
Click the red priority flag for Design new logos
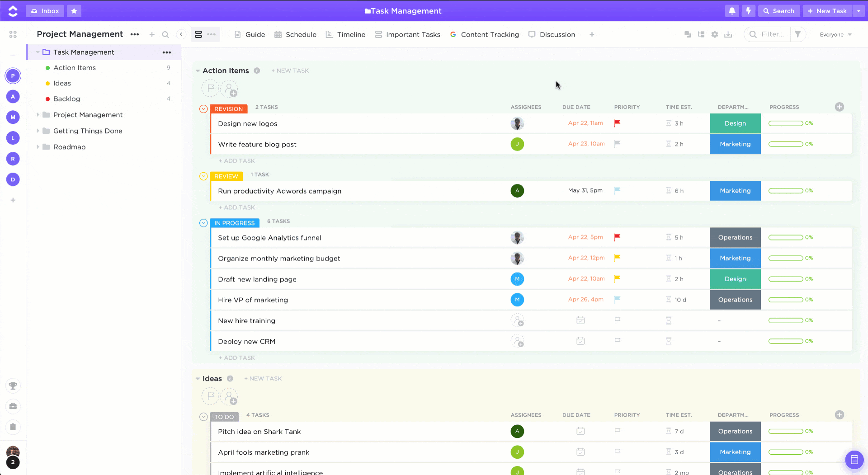click(617, 123)
